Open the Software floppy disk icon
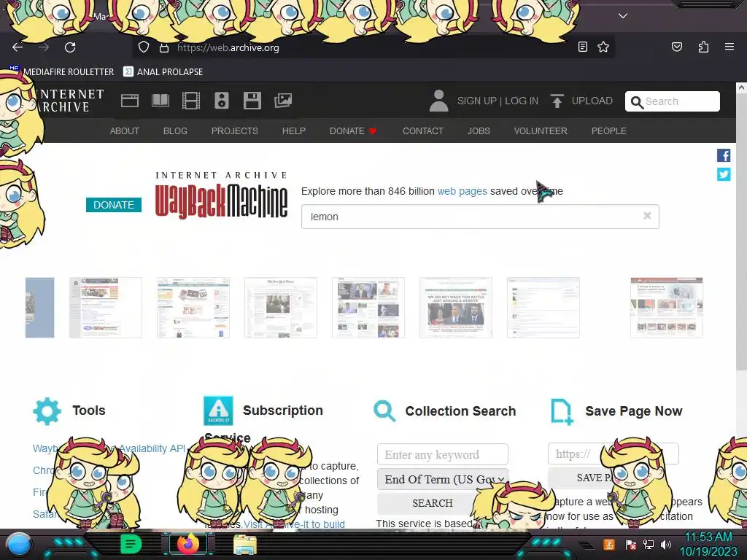The image size is (747, 560). [x=252, y=101]
